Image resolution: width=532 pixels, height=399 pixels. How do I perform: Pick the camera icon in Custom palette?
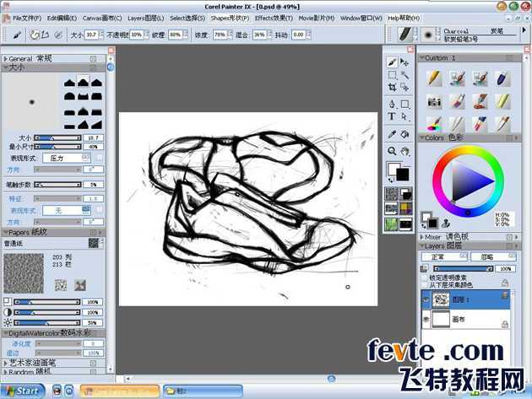pyautogui.click(x=433, y=101)
